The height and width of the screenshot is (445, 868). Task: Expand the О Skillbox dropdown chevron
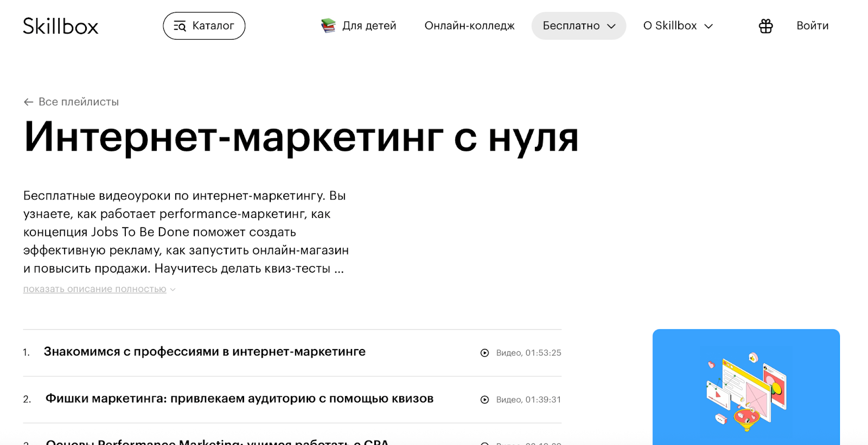tap(709, 26)
